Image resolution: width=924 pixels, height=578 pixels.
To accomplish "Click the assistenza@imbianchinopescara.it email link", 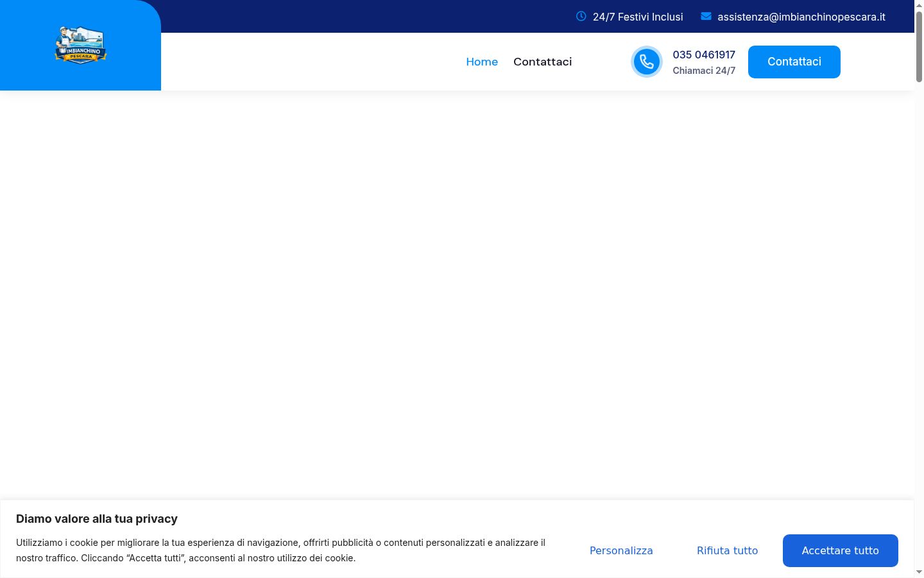I will tap(801, 17).
